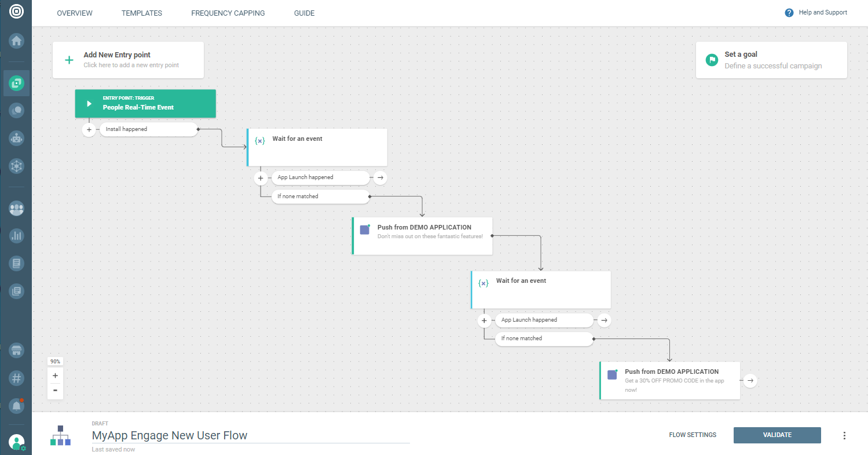Click the notification bell icon

point(16,407)
